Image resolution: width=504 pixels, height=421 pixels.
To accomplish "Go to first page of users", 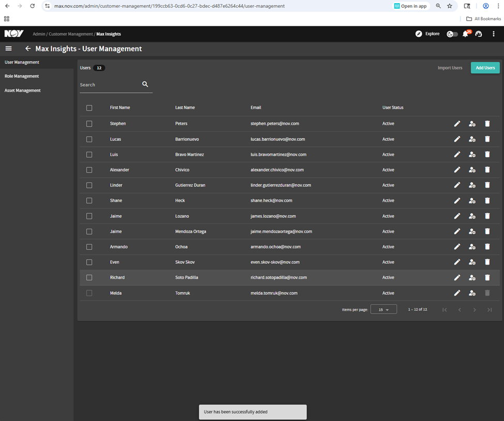I will click(445, 309).
